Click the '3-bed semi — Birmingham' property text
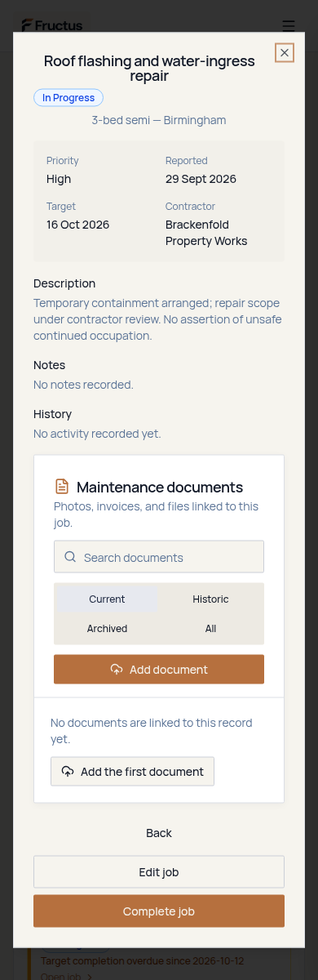Viewport: 318px width, 980px height. 159,120
